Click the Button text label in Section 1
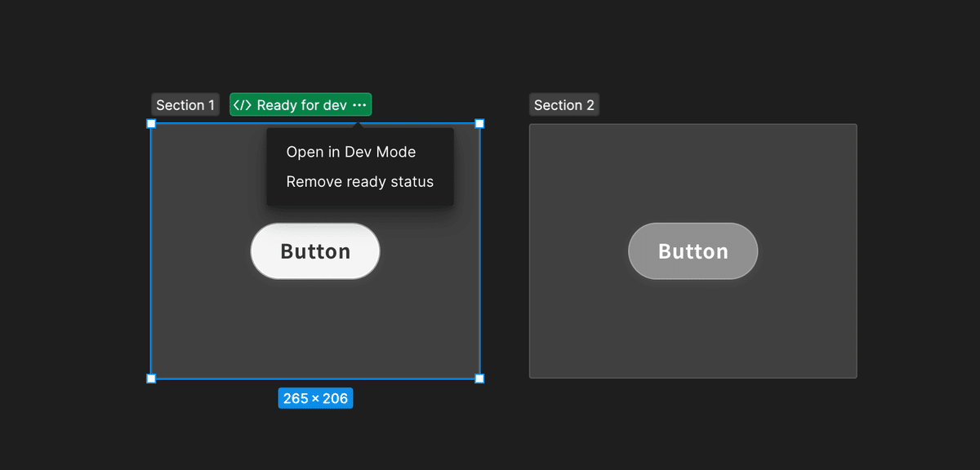 coord(315,251)
